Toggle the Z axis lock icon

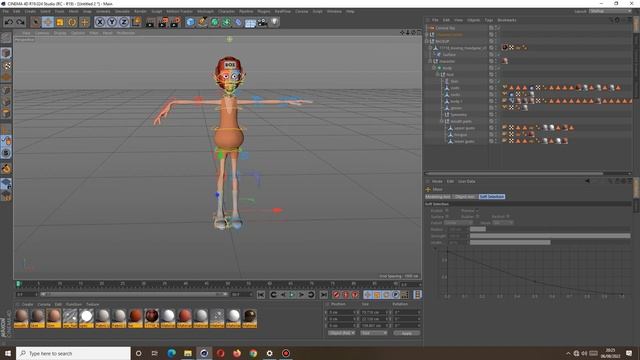(124, 22)
